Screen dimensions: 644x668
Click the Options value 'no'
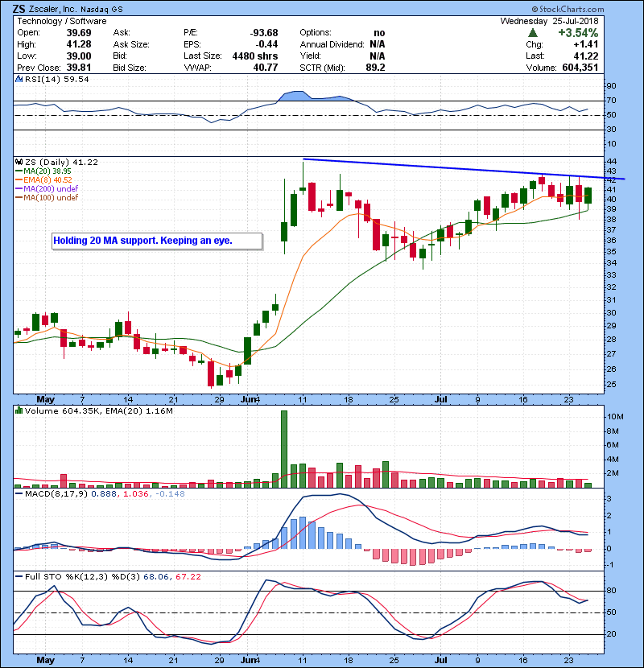[x=379, y=33]
